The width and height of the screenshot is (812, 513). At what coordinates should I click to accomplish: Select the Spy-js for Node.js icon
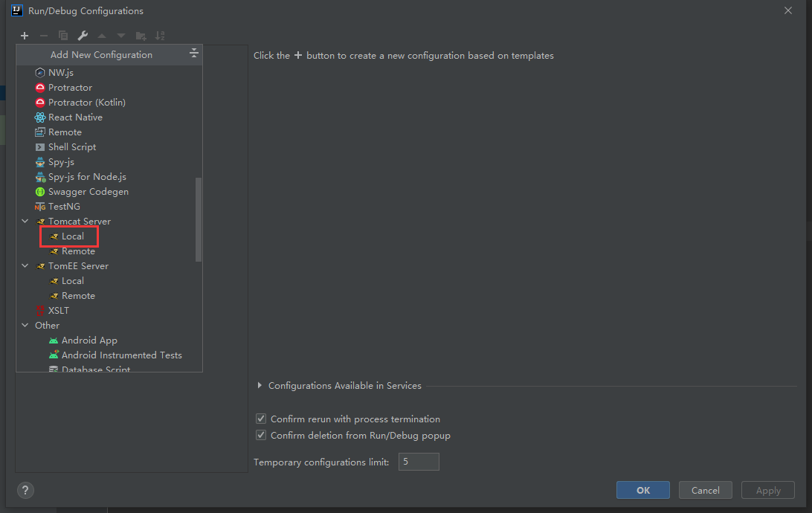pos(40,177)
